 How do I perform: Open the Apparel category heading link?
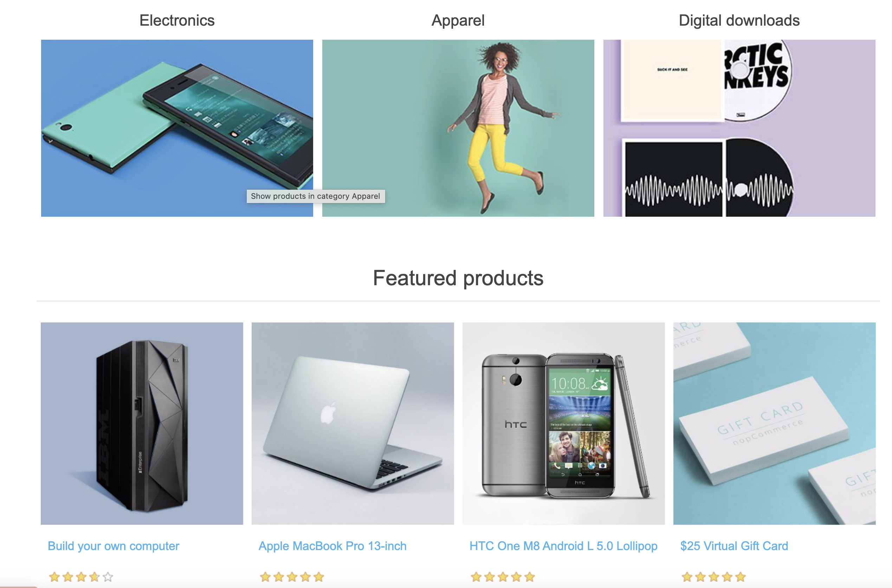(458, 20)
